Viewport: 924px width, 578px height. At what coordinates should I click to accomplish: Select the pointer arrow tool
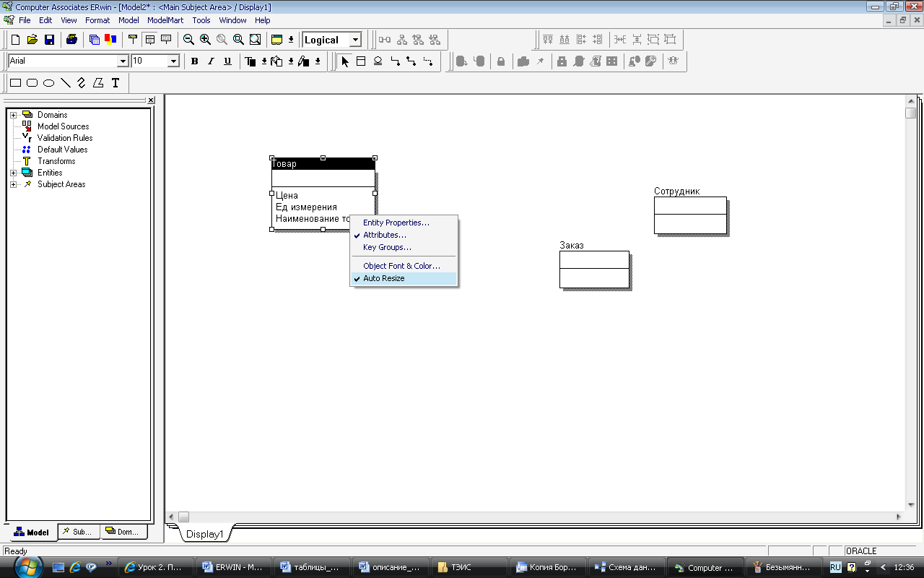pos(345,61)
